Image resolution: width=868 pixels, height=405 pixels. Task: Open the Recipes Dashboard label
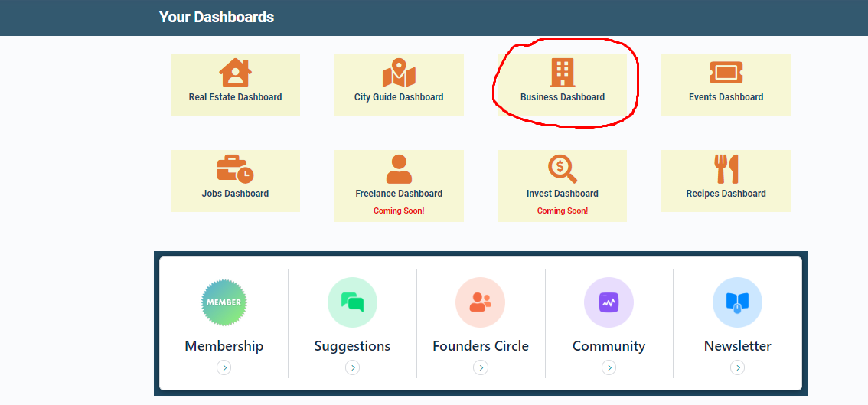(x=726, y=194)
